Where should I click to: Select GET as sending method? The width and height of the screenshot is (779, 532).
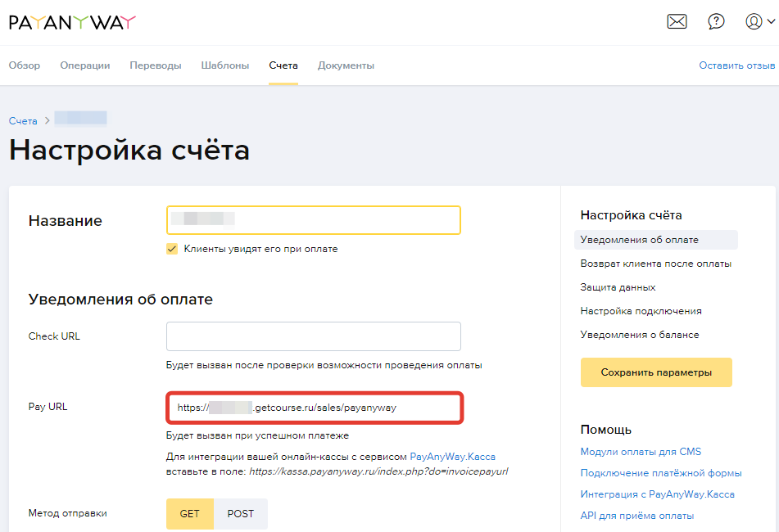(x=190, y=514)
